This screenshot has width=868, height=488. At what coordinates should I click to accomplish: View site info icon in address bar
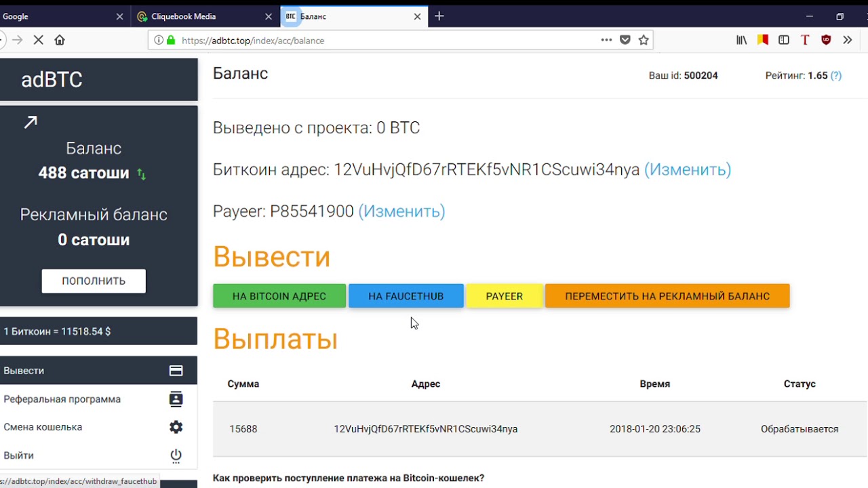159,40
